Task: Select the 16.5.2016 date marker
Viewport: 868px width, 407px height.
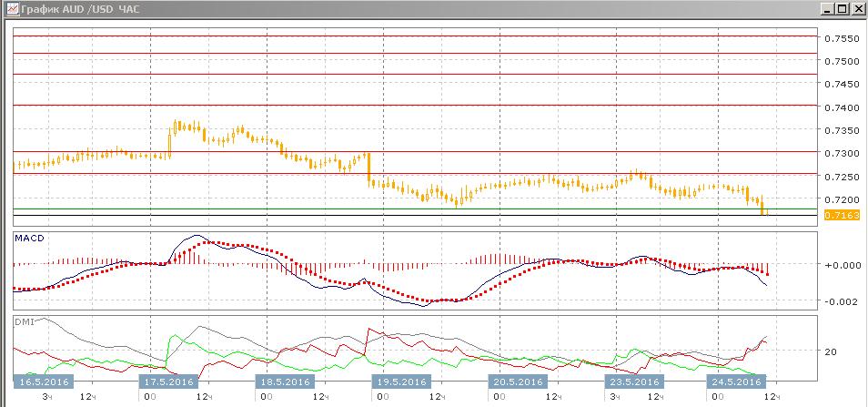Action: pyautogui.click(x=43, y=382)
